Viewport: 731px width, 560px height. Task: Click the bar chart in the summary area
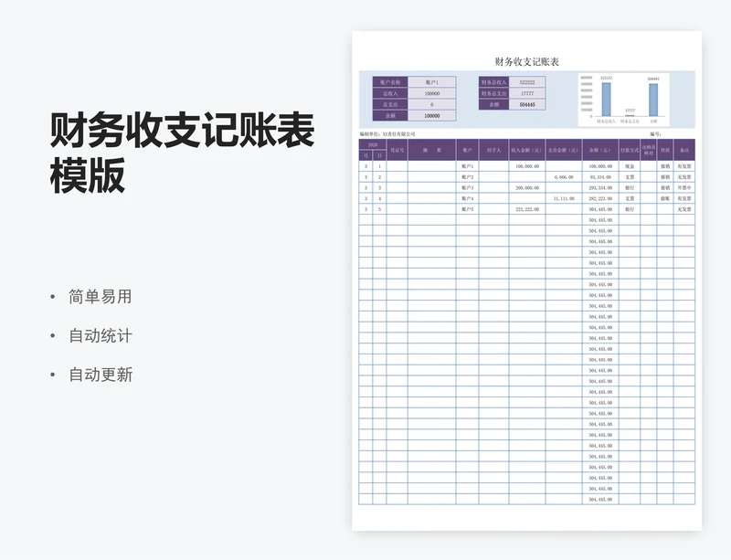(624, 100)
